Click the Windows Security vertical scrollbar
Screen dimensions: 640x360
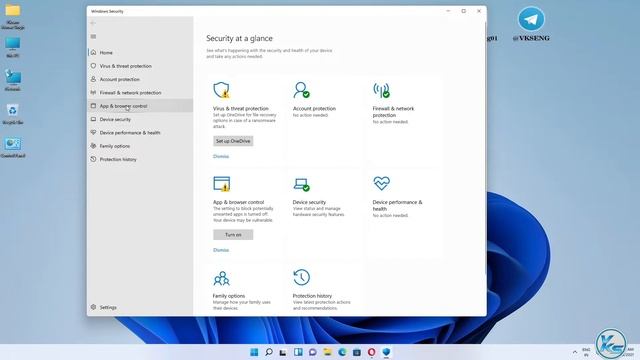point(485,147)
